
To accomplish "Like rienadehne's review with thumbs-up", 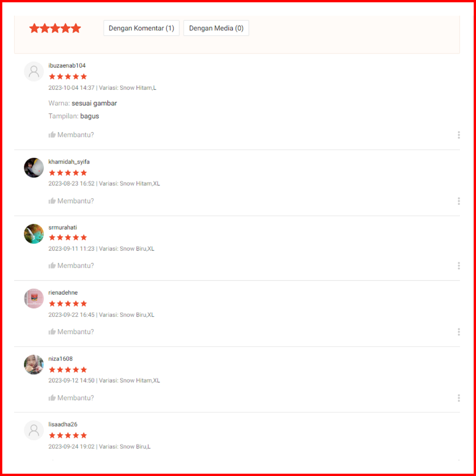I will point(52,331).
